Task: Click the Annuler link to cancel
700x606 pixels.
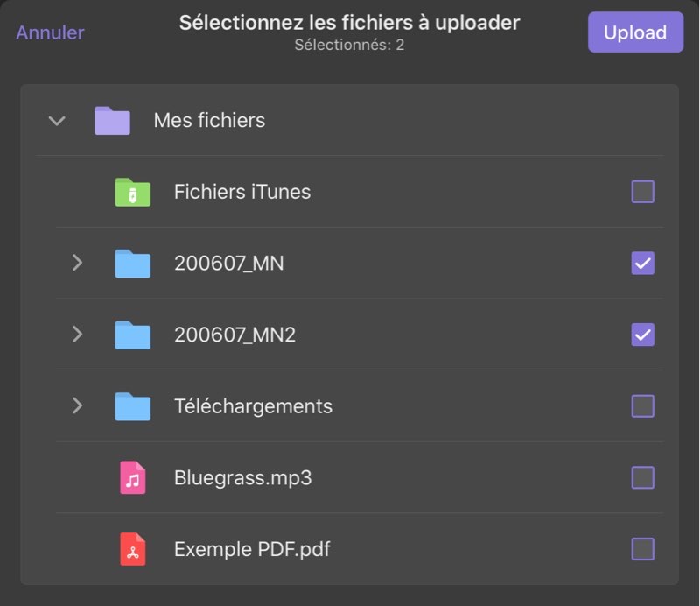Action: 50,32
